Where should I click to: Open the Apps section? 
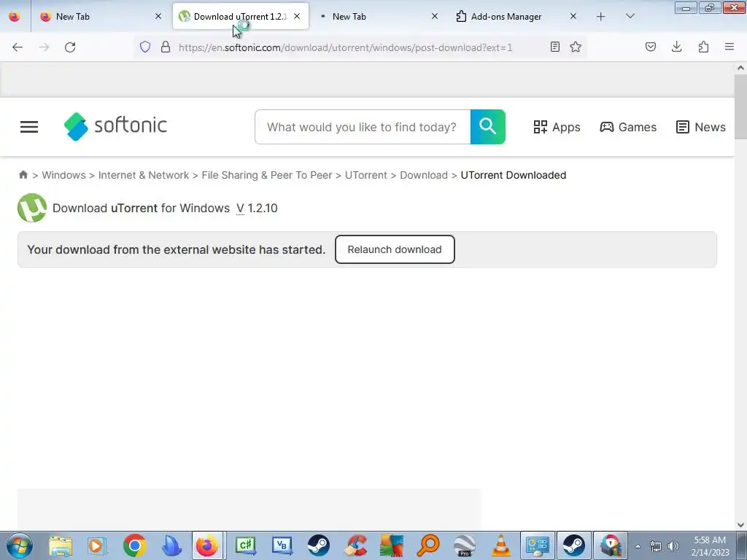pos(557,127)
